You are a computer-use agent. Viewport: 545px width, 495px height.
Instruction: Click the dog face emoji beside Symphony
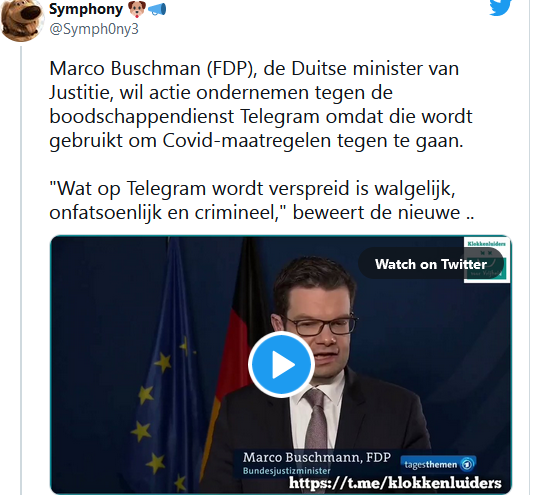point(137,9)
